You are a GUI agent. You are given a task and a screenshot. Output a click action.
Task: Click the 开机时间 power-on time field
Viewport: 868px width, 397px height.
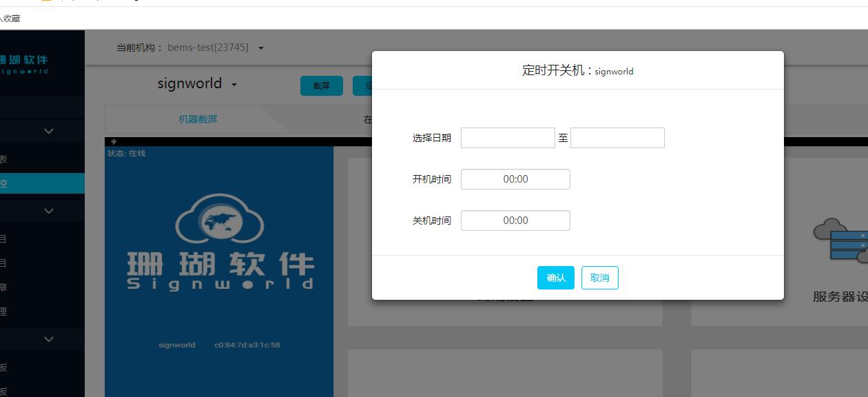515,179
